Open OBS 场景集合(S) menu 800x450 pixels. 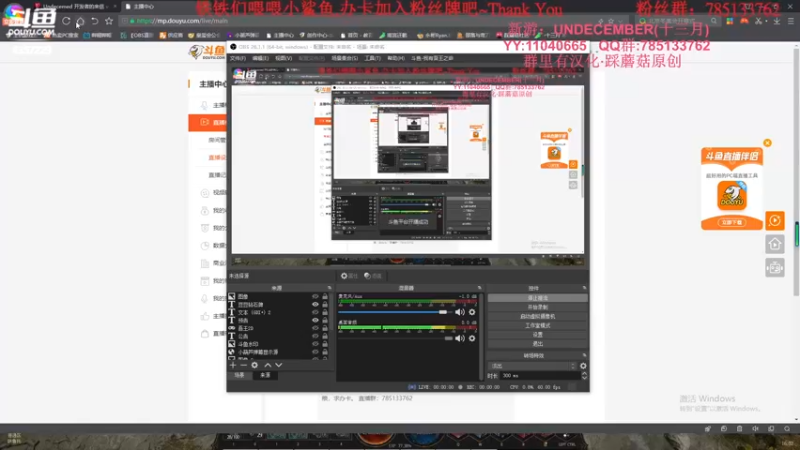click(x=345, y=58)
